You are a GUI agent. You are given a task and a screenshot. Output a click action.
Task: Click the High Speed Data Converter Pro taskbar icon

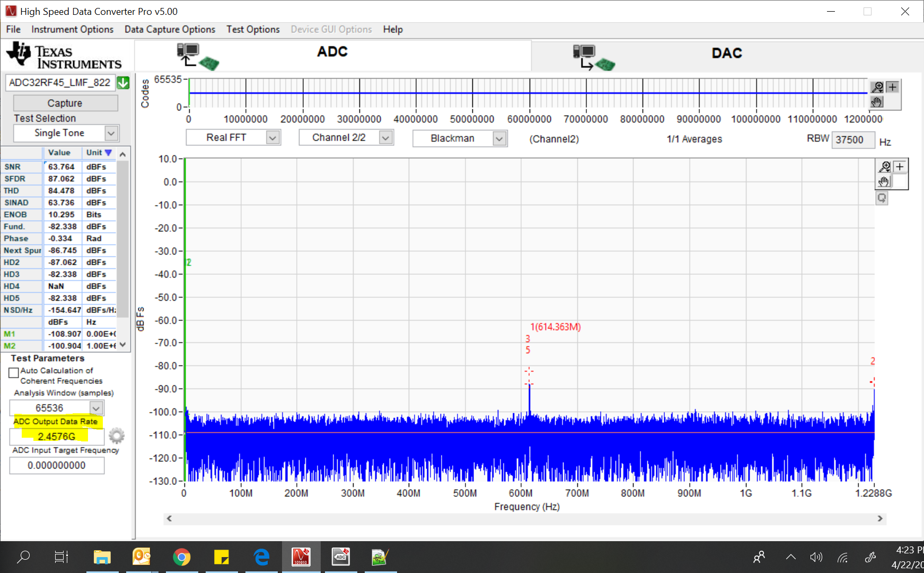point(301,557)
